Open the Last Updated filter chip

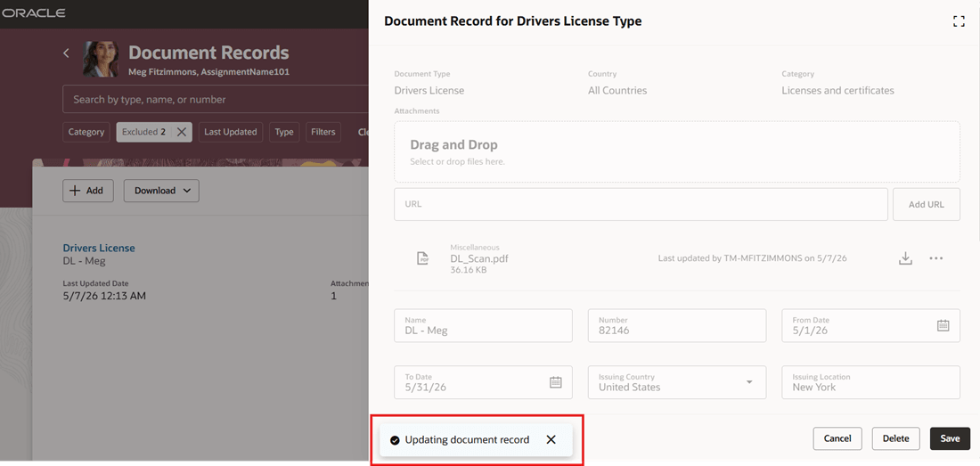[231, 132]
